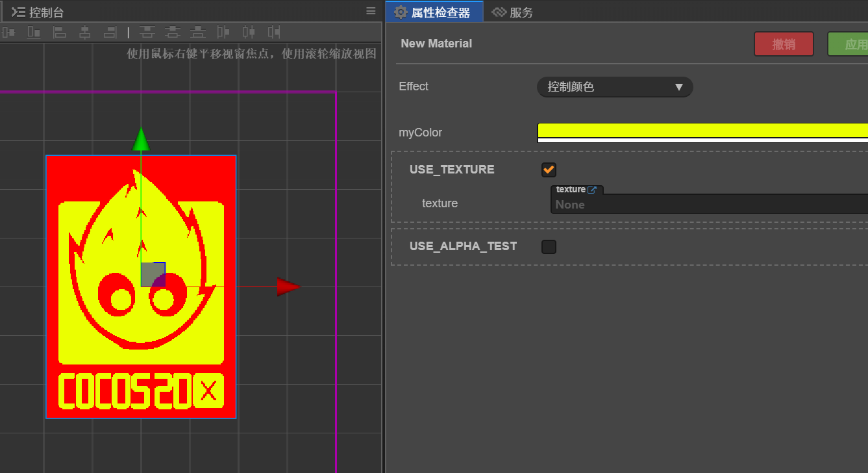Open the 服务 tab
Screen dimensions: 868x473
512,12
